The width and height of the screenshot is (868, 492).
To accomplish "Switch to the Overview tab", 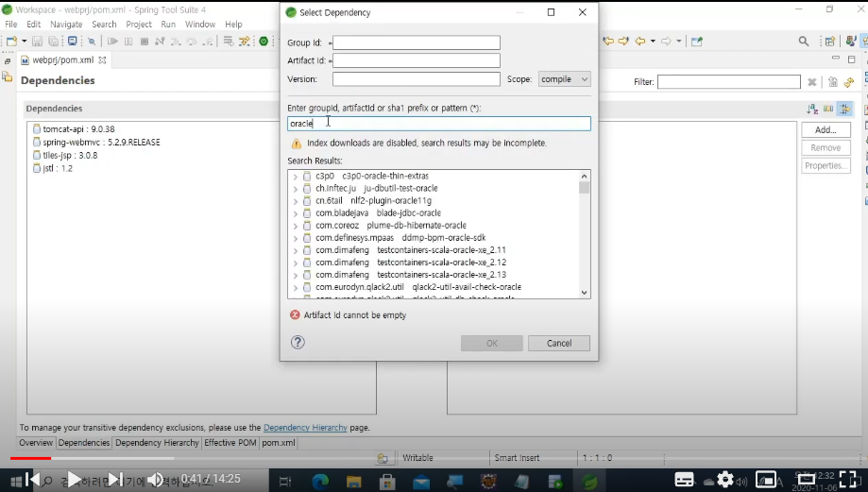I will [36, 443].
